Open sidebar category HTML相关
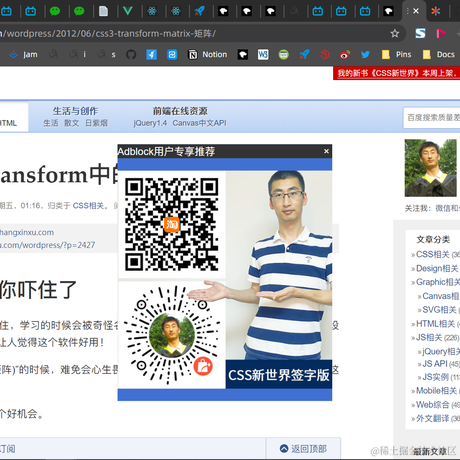 click(435, 324)
